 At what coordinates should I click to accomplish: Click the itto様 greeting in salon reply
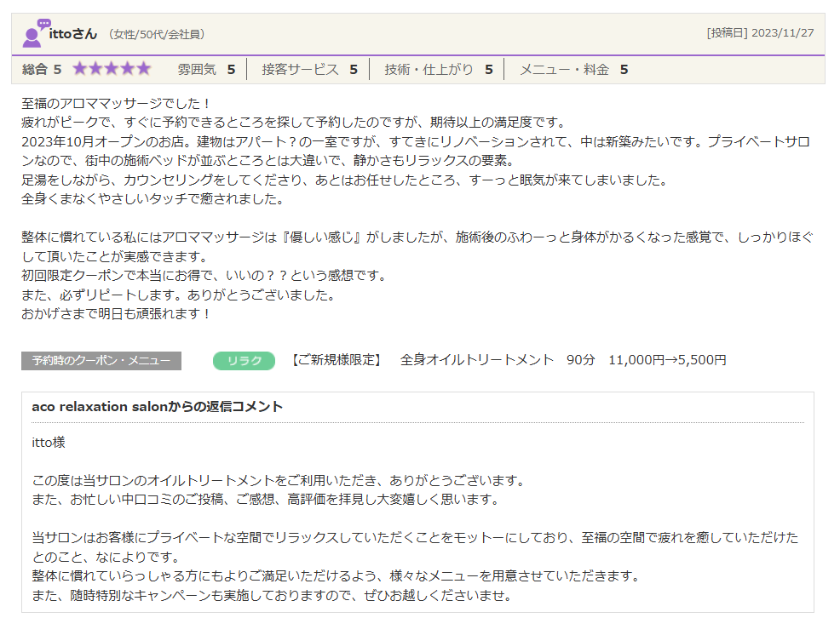(49, 443)
